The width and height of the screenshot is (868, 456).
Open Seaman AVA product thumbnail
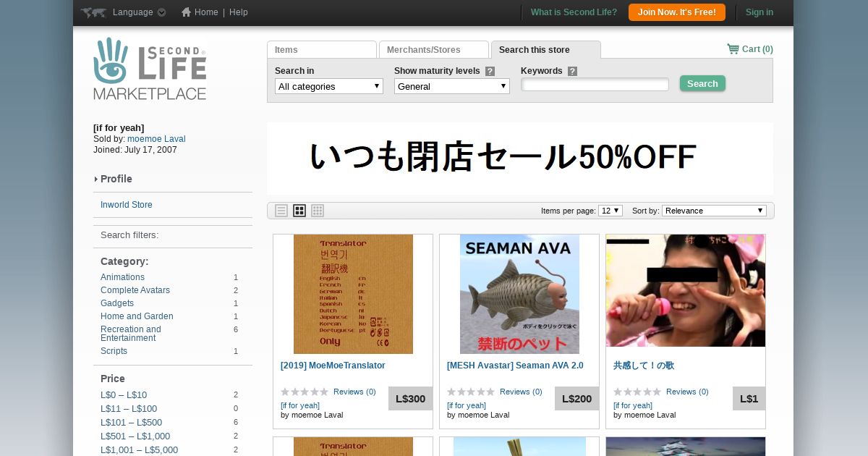(x=519, y=294)
